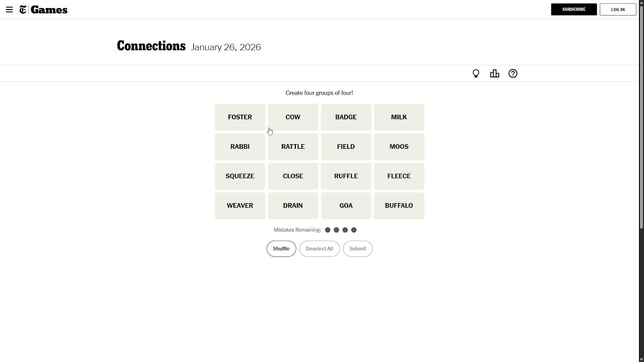Image resolution: width=644 pixels, height=362 pixels.
Task: Toggle the BADGE tile
Action: (346, 117)
